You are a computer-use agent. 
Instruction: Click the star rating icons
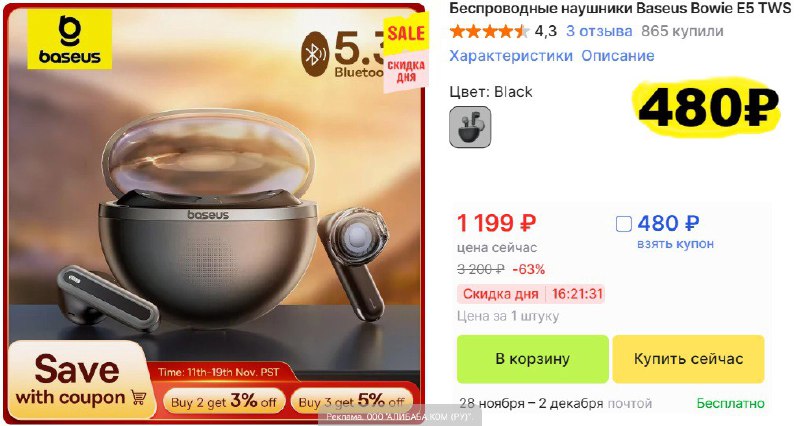point(489,32)
